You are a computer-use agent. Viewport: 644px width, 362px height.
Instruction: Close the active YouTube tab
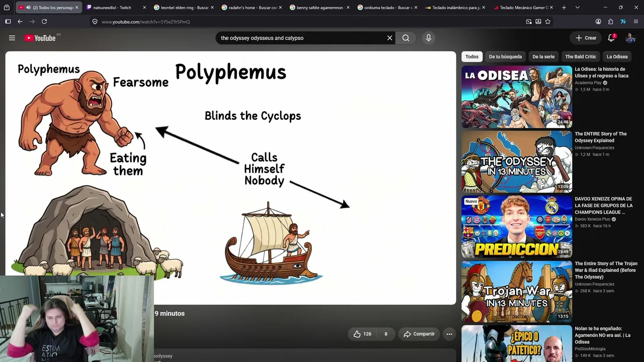76,8
